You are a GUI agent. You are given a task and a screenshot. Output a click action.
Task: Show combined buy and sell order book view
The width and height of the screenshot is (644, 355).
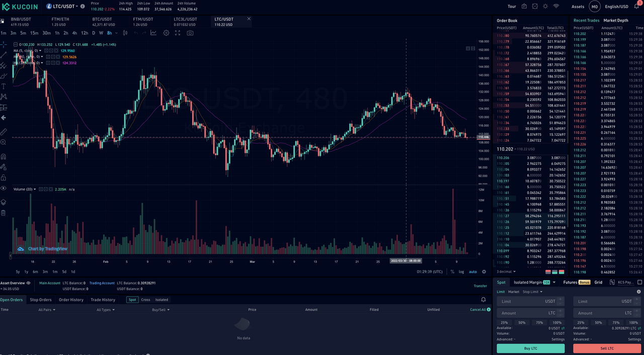click(x=561, y=272)
